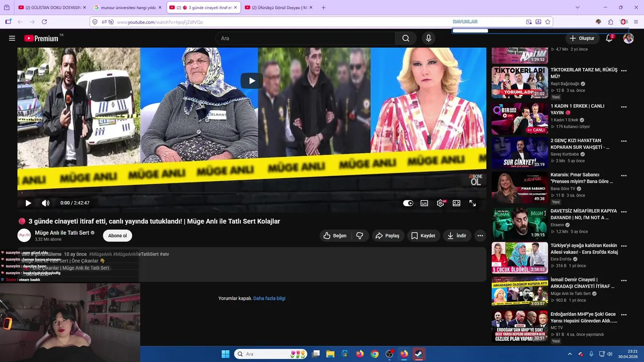
Task: Play the video from the center overlay button
Action: pyautogui.click(x=252, y=80)
